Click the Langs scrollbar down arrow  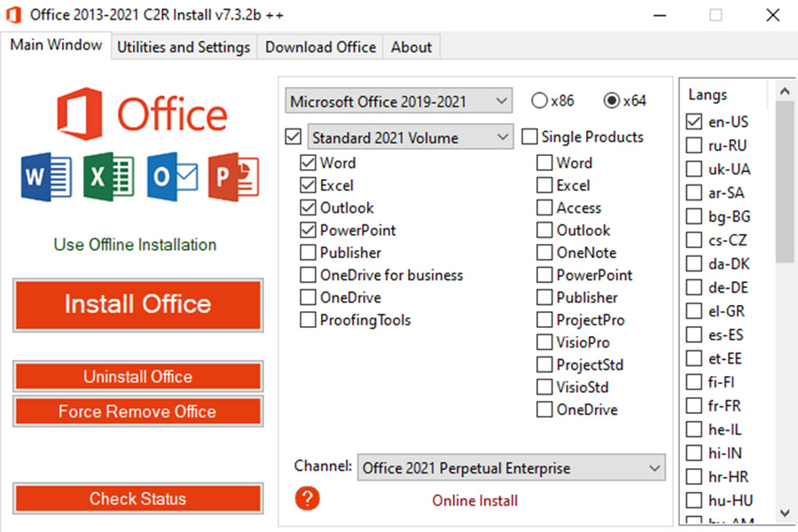click(785, 512)
